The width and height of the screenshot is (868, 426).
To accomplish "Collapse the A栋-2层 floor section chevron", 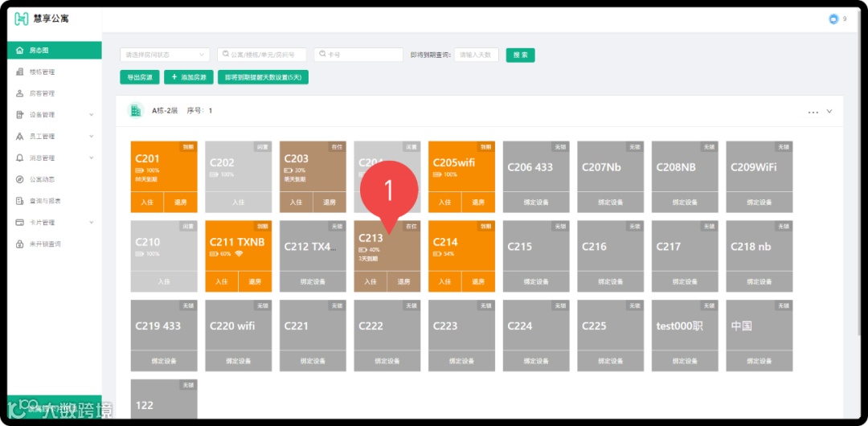I will [829, 111].
